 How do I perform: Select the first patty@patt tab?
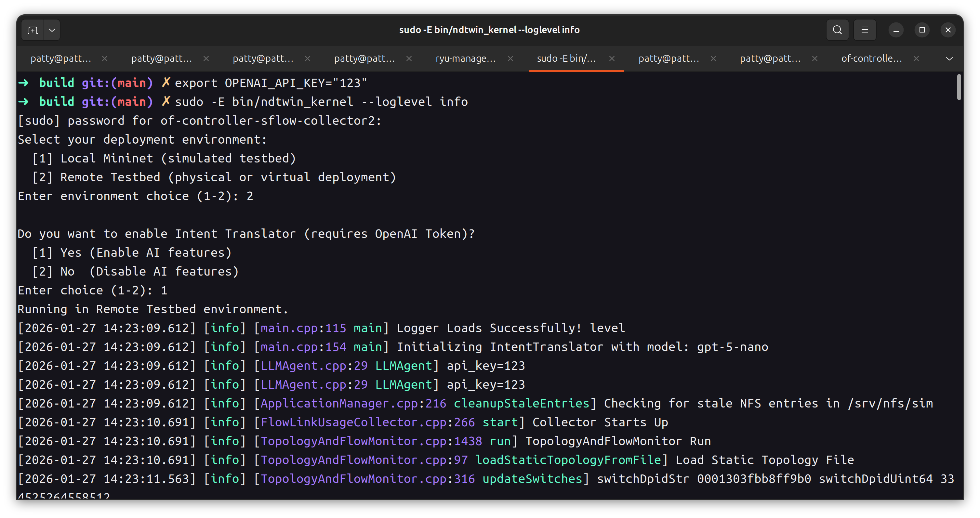(x=61, y=58)
